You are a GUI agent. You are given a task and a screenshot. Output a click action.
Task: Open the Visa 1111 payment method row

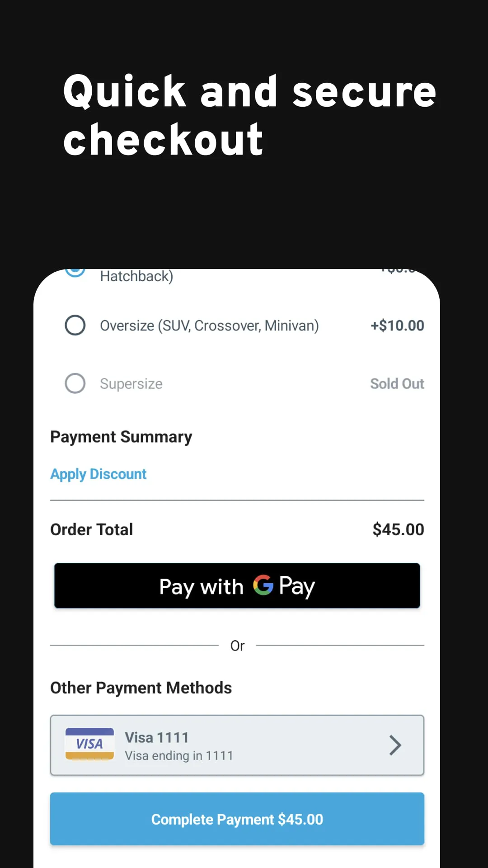237,745
